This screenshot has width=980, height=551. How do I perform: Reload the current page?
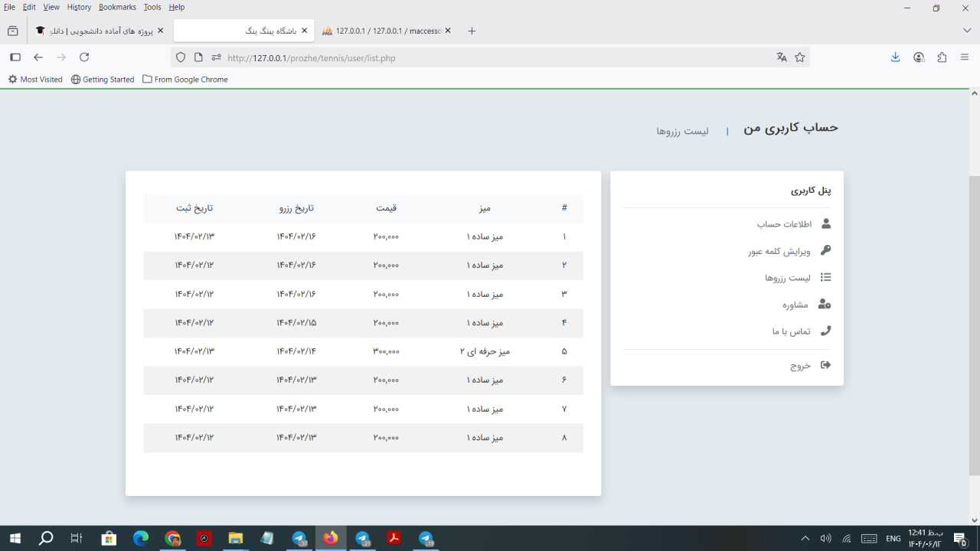84,57
